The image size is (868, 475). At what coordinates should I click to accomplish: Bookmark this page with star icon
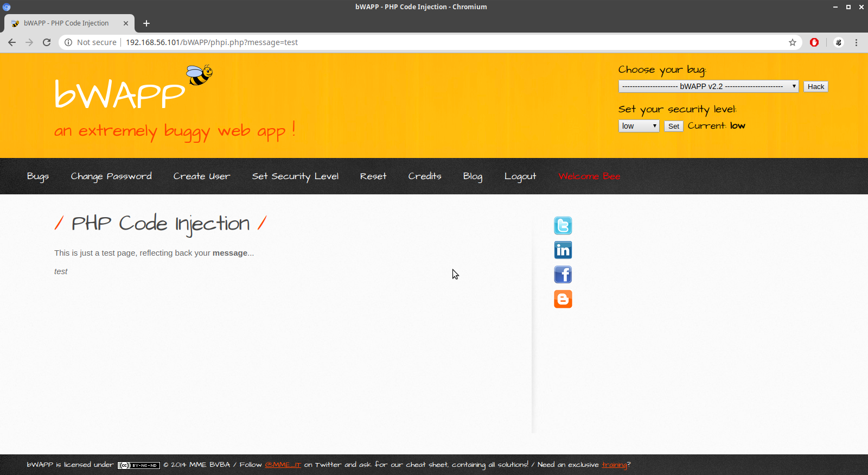(x=793, y=42)
